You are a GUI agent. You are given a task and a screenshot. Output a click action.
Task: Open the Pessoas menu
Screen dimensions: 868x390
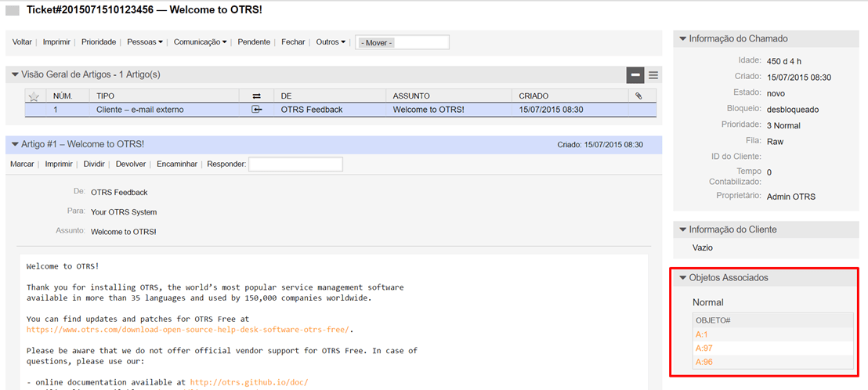pyautogui.click(x=144, y=42)
